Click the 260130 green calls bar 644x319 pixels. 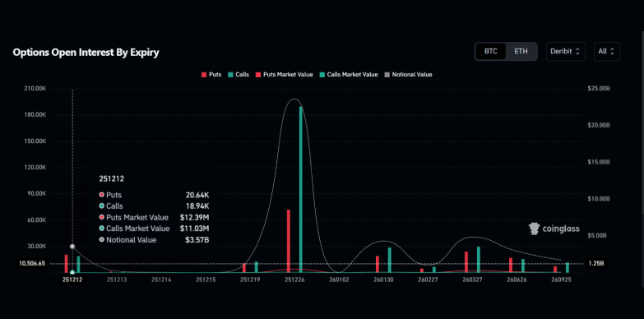tap(390, 261)
